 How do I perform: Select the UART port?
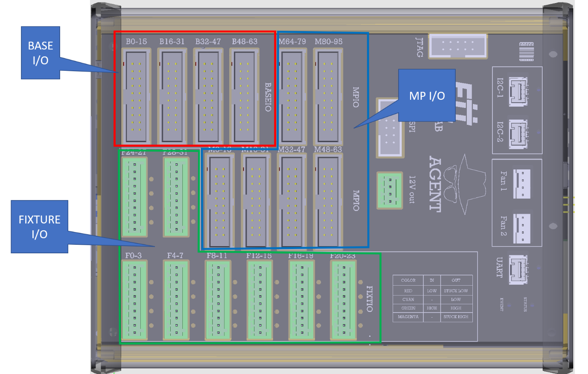[x=518, y=270]
